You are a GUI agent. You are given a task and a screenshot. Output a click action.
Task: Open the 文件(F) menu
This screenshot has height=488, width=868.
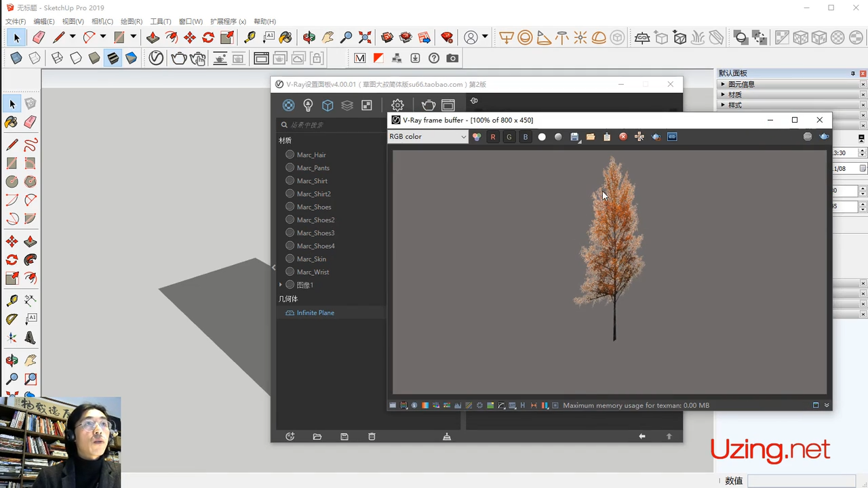(16, 22)
